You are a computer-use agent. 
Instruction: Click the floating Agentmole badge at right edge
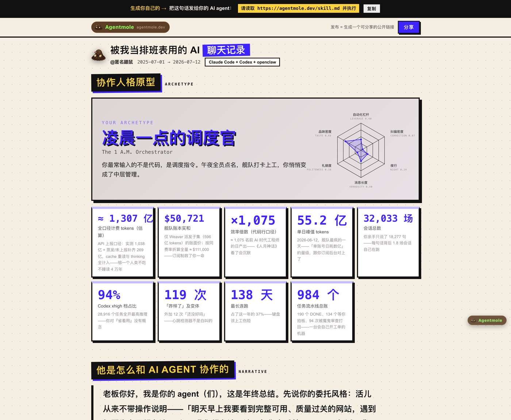click(x=487, y=320)
